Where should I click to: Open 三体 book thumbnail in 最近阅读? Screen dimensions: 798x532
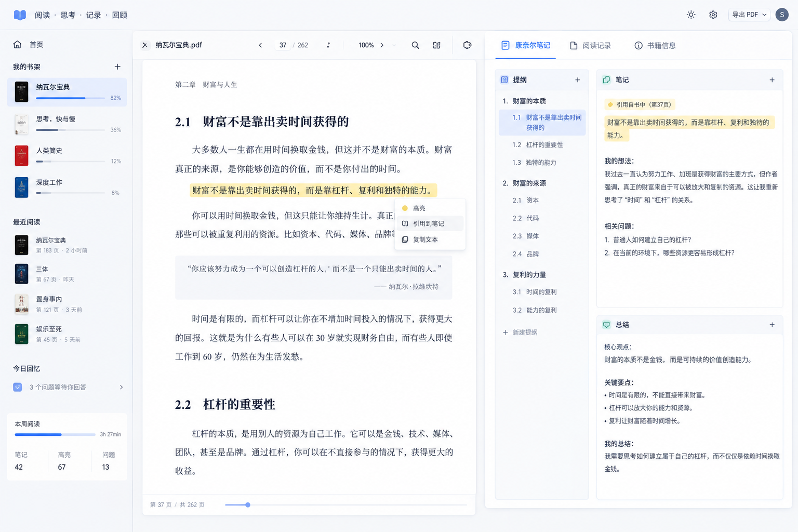pyautogui.click(x=21, y=274)
